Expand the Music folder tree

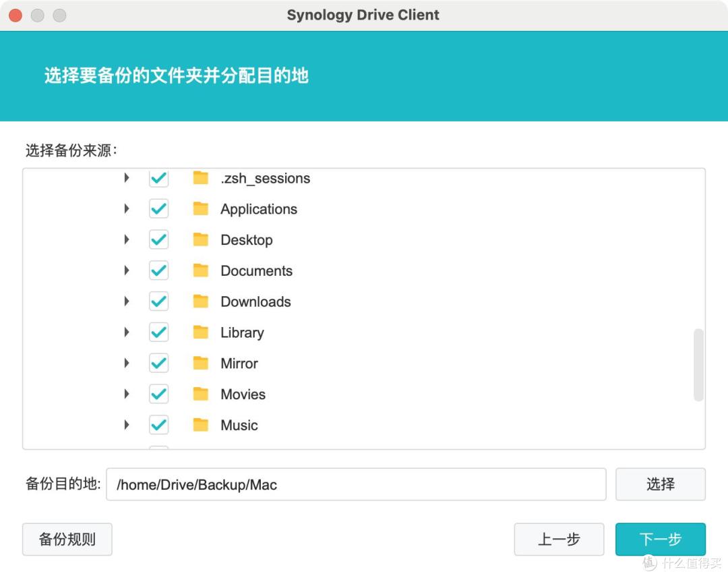click(127, 425)
